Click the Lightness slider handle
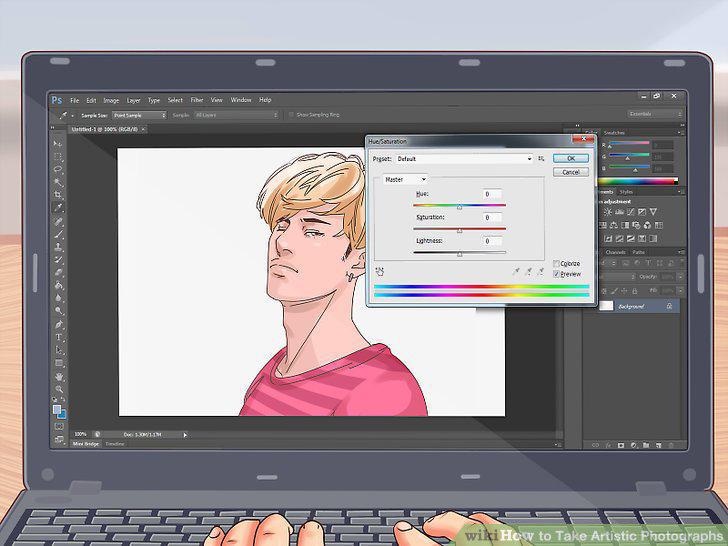 tap(459, 254)
